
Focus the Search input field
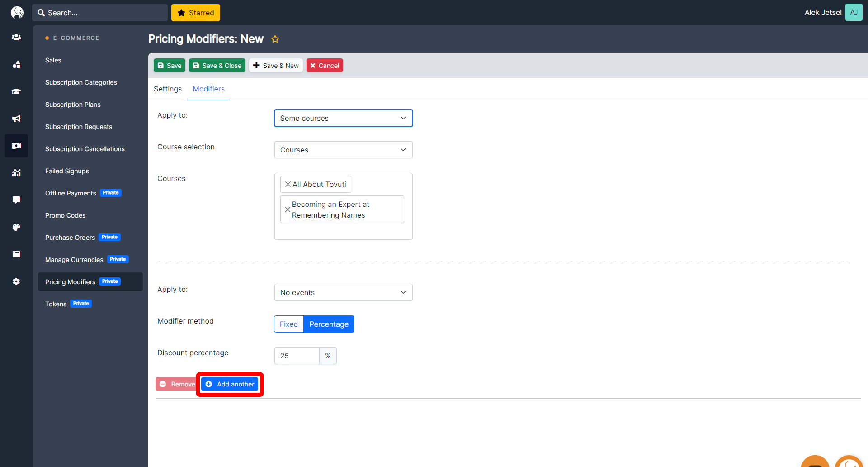click(x=100, y=13)
